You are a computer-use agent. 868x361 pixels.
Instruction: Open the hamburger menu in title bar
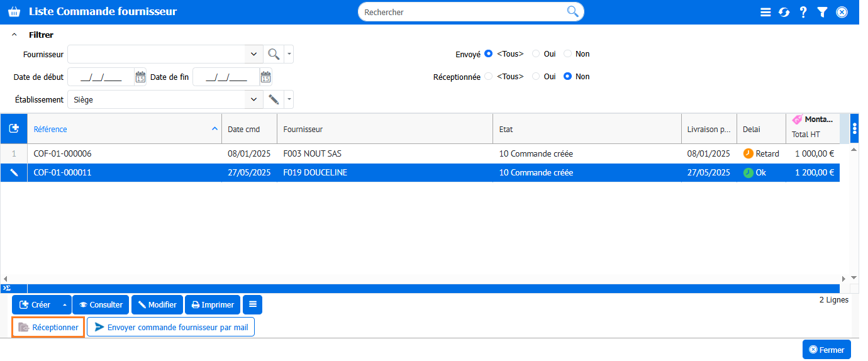(x=765, y=12)
